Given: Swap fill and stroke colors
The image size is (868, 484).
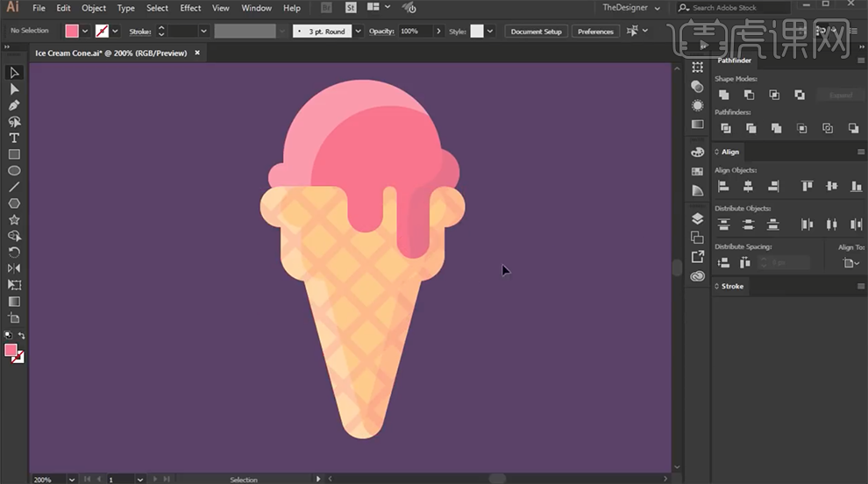Looking at the screenshot, I should [x=22, y=336].
